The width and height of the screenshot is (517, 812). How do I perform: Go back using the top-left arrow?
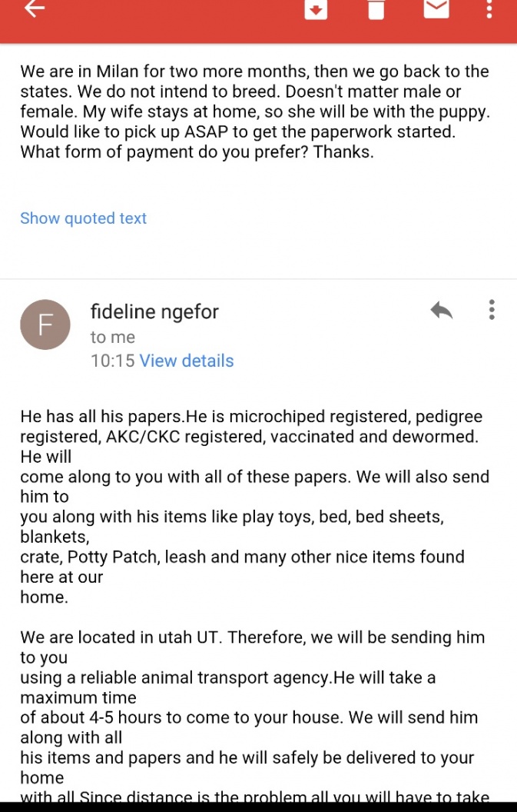pyautogui.click(x=35, y=8)
